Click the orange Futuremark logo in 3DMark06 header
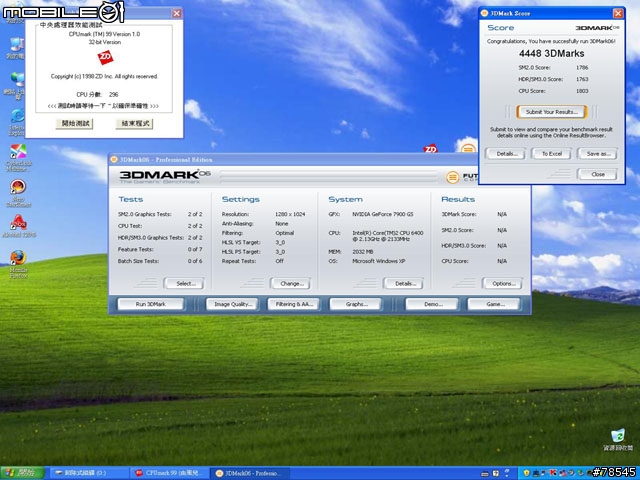The image size is (640, 480). [x=452, y=177]
